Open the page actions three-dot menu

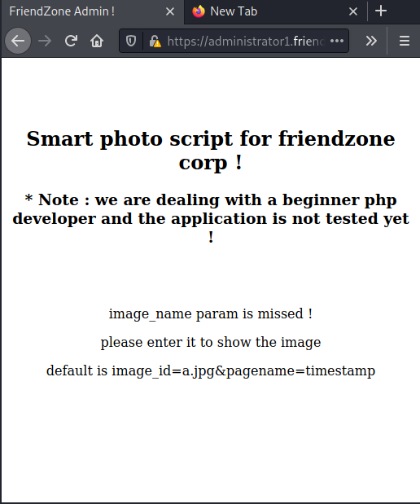point(337,41)
